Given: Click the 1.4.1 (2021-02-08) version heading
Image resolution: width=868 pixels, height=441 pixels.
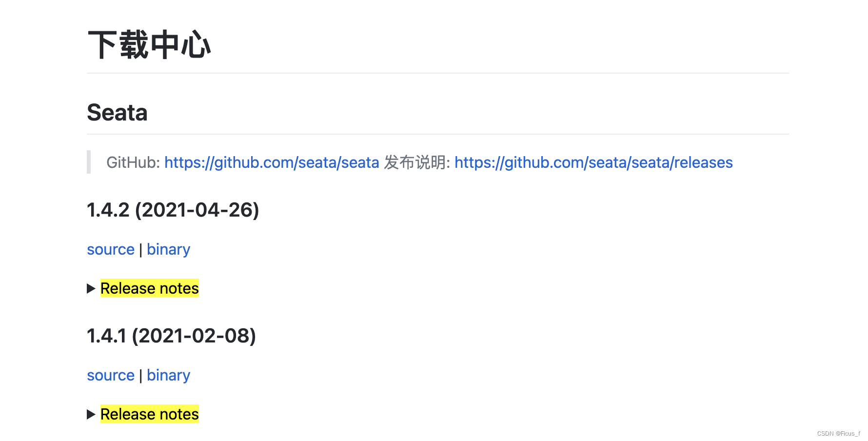Looking at the screenshot, I should [x=171, y=336].
